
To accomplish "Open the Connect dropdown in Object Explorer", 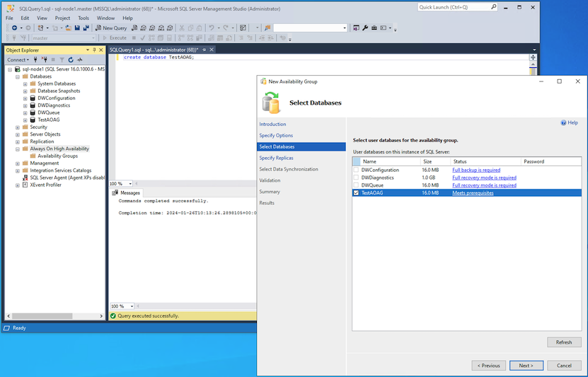I will point(18,59).
